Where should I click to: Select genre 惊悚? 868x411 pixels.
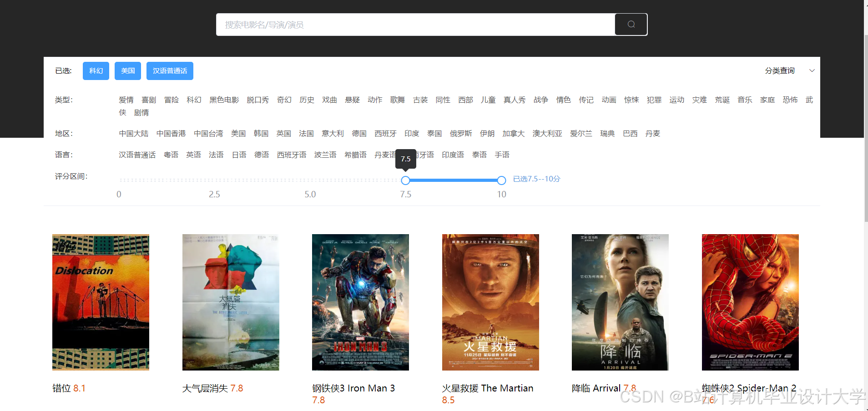(x=631, y=100)
